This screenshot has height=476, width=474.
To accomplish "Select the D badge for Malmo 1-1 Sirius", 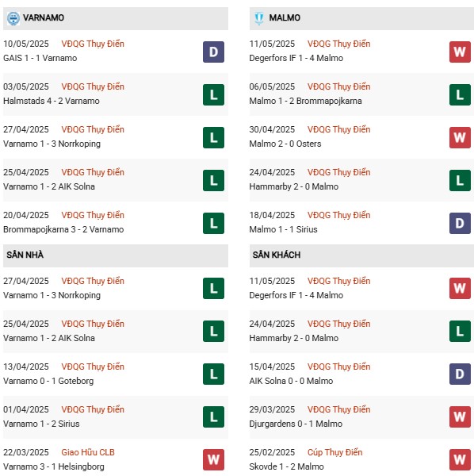I will [x=460, y=223].
